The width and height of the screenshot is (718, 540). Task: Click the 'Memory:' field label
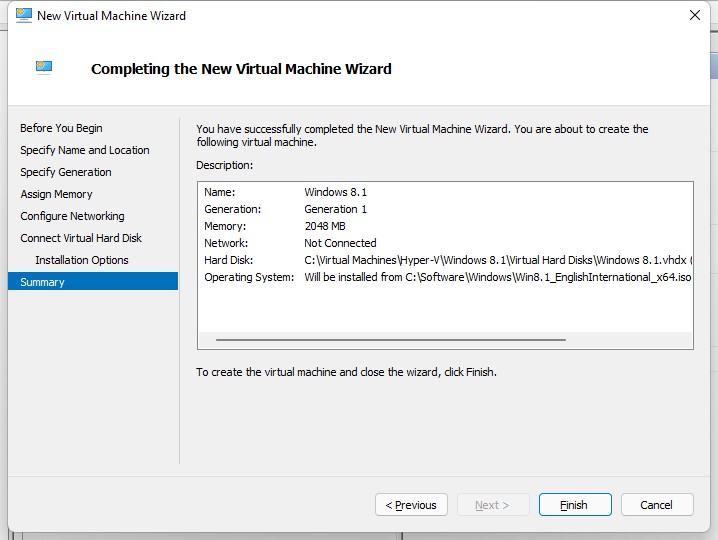[x=225, y=226]
